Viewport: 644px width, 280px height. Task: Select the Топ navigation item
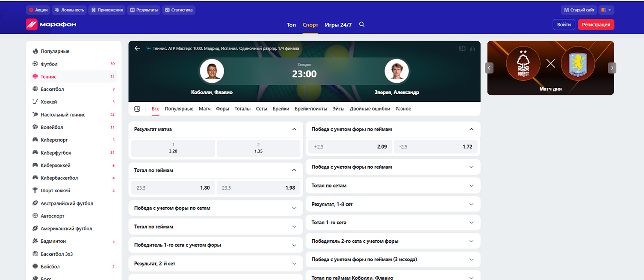tap(291, 25)
